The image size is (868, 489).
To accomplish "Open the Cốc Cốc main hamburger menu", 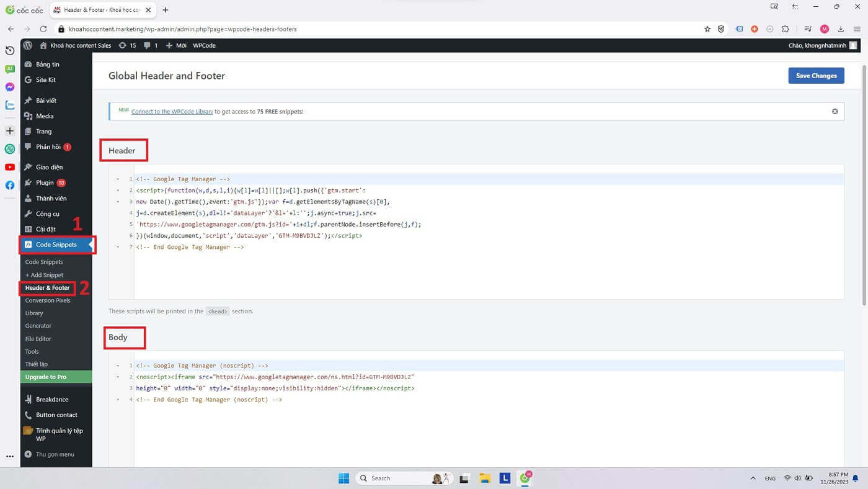I will click(857, 29).
